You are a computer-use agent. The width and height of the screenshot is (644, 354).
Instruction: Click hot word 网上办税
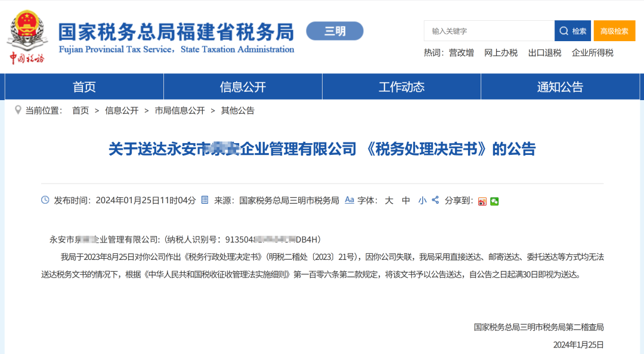pyautogui.click(x=501, y=53)
